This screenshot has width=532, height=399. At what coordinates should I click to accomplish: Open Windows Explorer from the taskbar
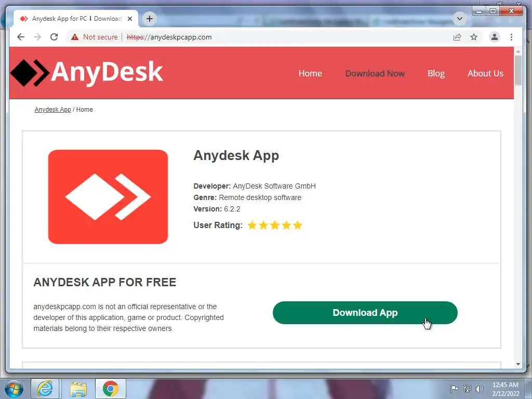(x=78, y=389)
